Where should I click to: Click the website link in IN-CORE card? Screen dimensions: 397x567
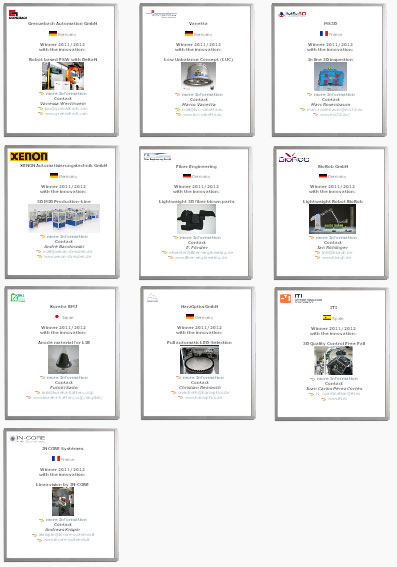pos(67,540)
